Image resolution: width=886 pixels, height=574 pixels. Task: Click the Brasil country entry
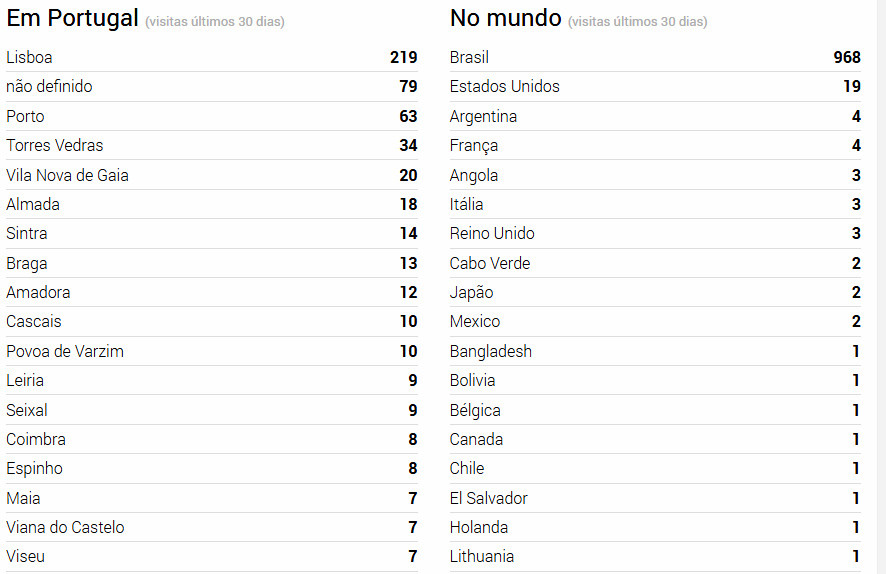click(x=470, y=58)
